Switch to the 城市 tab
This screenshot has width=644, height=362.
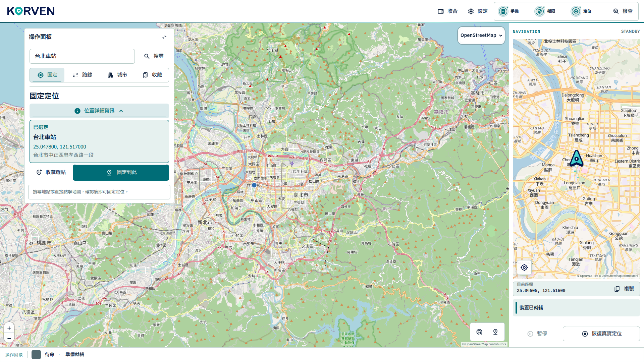117,75
